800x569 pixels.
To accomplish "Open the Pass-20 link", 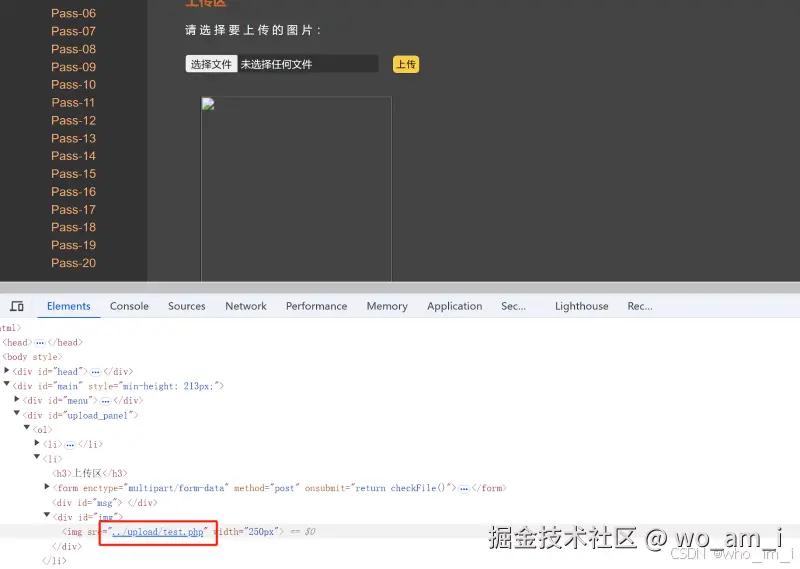I will (x=73, y=263).
